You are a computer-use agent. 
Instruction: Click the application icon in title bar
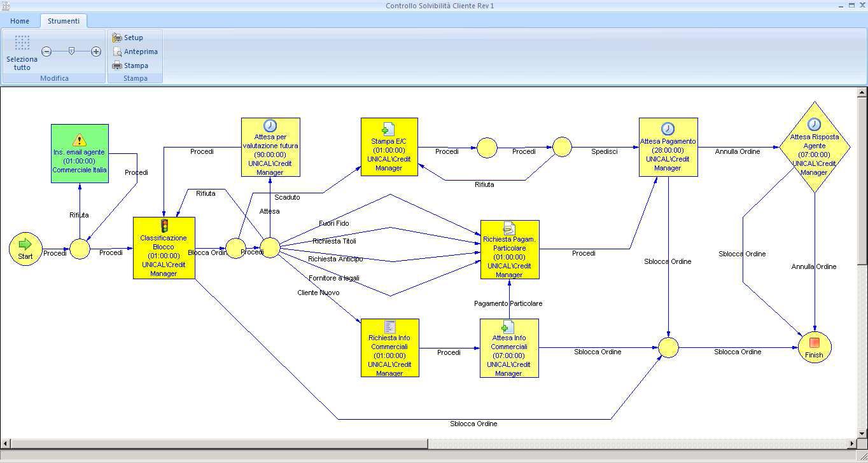[6, 6]
